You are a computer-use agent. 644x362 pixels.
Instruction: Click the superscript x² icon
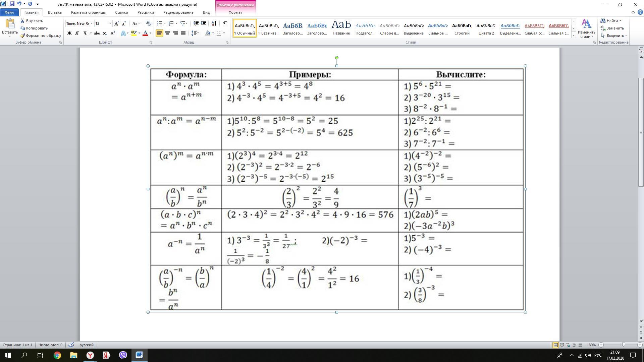pyautogui.click(x=113, y=33)
